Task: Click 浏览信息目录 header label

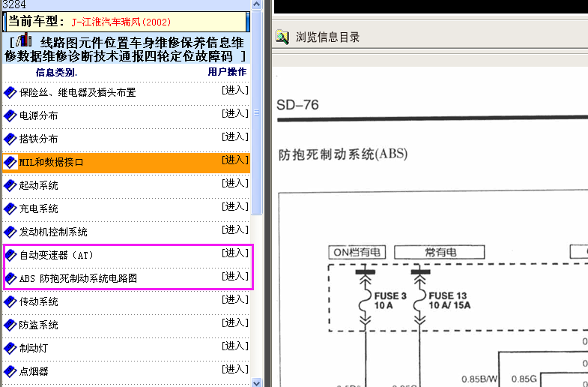Action: point(328,37)
